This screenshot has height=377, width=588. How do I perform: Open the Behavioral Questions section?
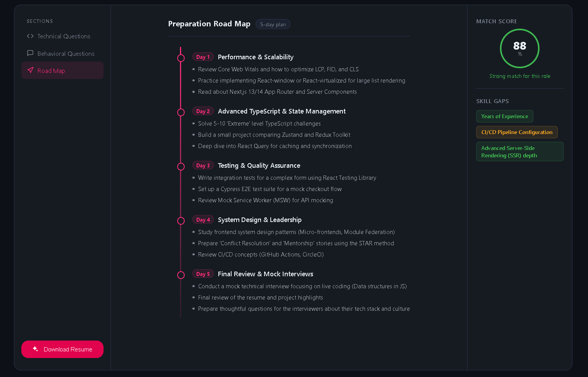coord(62,53)
